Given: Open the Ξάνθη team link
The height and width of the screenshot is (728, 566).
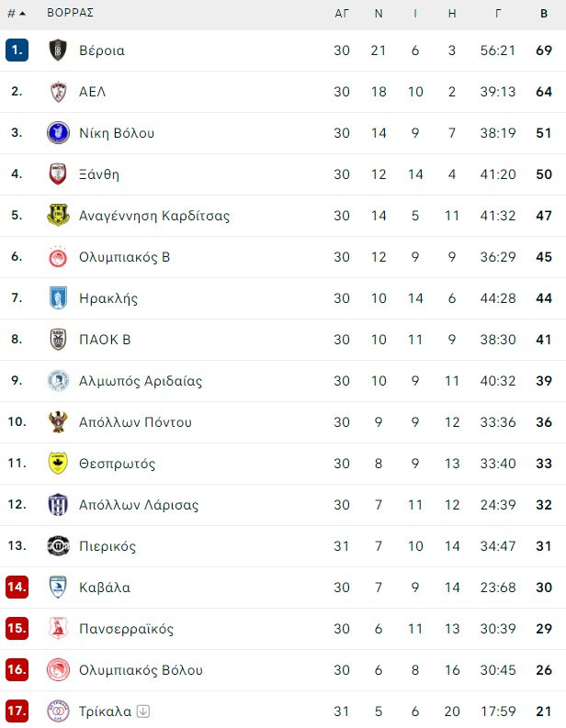Looking at the screenshot, I should [99, 174].
